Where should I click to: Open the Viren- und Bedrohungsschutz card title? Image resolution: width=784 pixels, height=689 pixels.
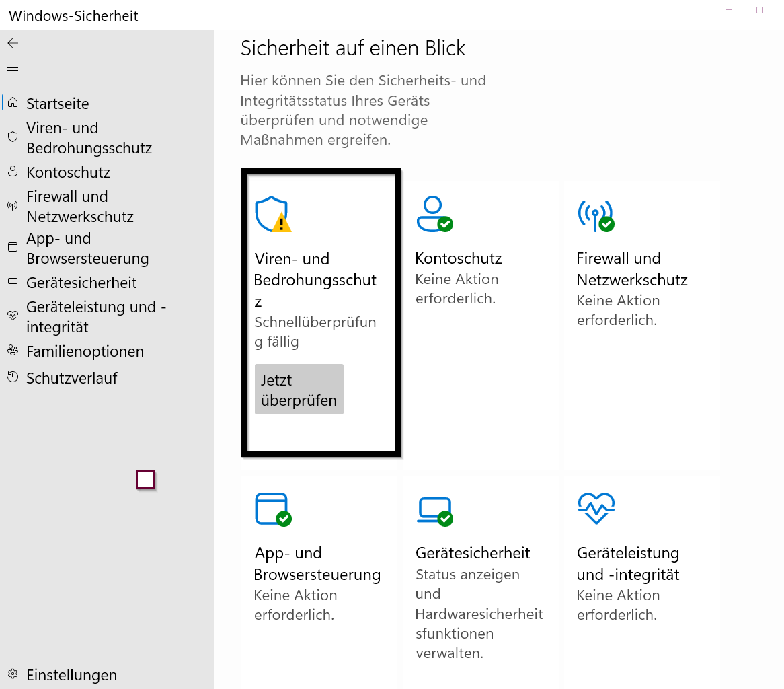tap(315, 280)
